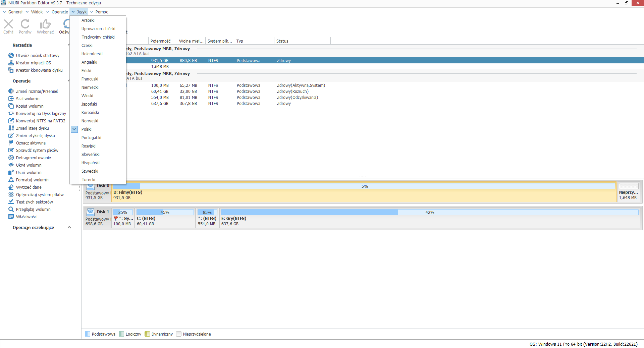Open the Operacje menu

pos(57,12)
